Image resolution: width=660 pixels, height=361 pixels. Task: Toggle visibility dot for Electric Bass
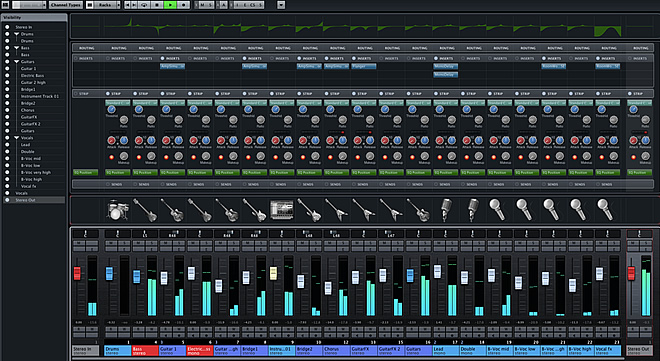coord(7,75)
